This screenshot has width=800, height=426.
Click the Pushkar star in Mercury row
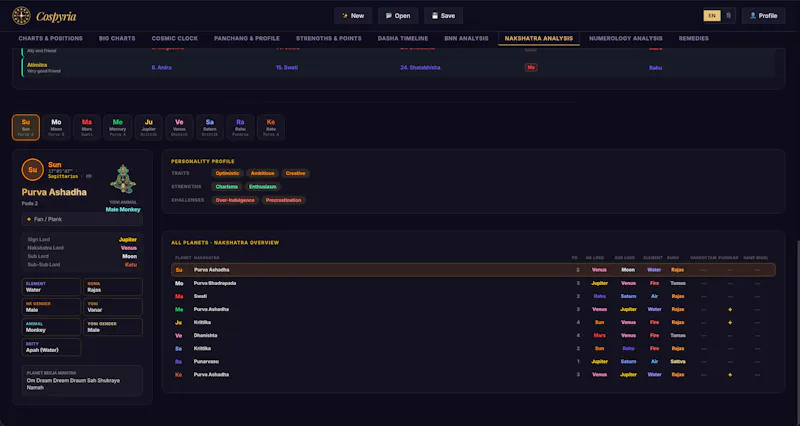coord(730,310)
